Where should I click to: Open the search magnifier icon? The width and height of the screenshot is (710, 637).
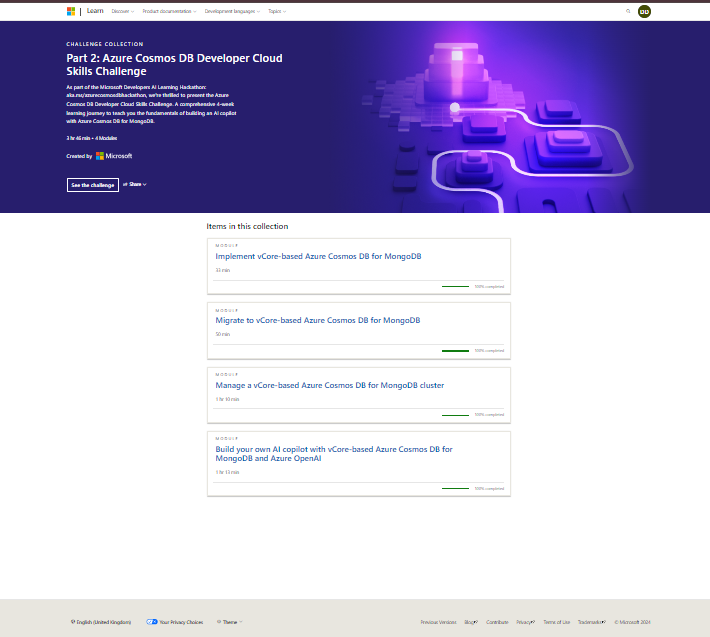coord(628,11)
